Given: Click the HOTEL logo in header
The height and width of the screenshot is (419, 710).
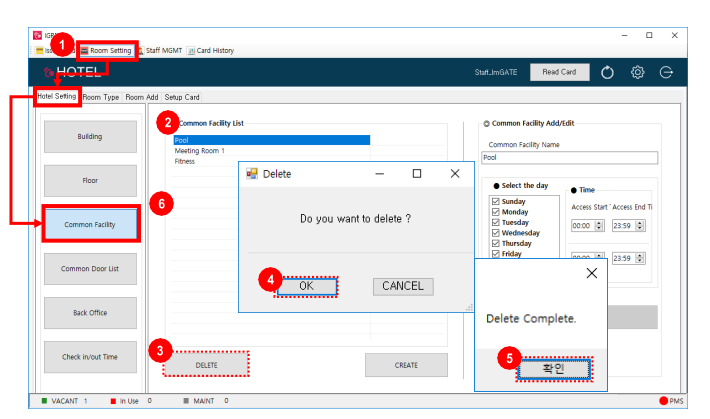Looking at the screenshot, I should click(73, 72).
